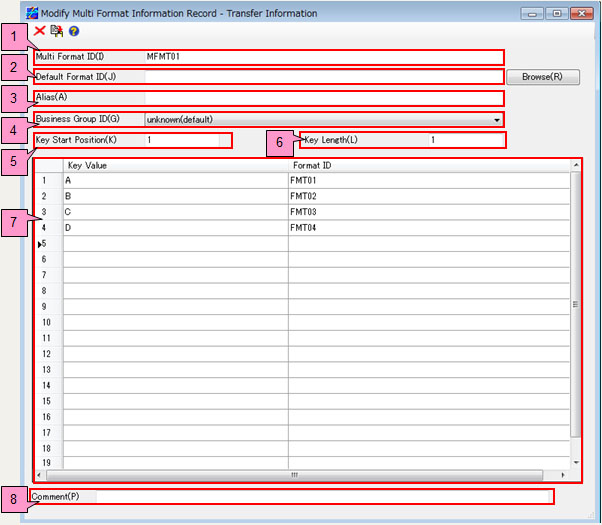Image resolution: width=602 pixels, height=525 pixels.
Task: Click the red X cancel icon
Action: coord(40,31)
